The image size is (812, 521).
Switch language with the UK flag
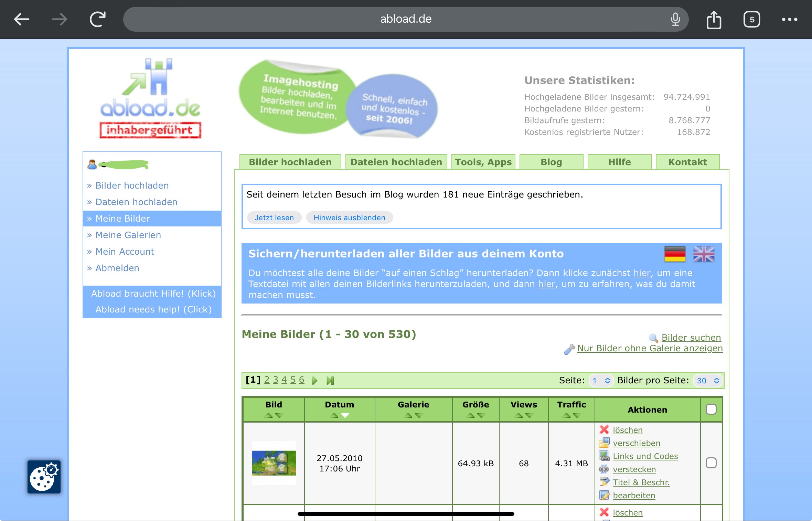tap(704, 254)
